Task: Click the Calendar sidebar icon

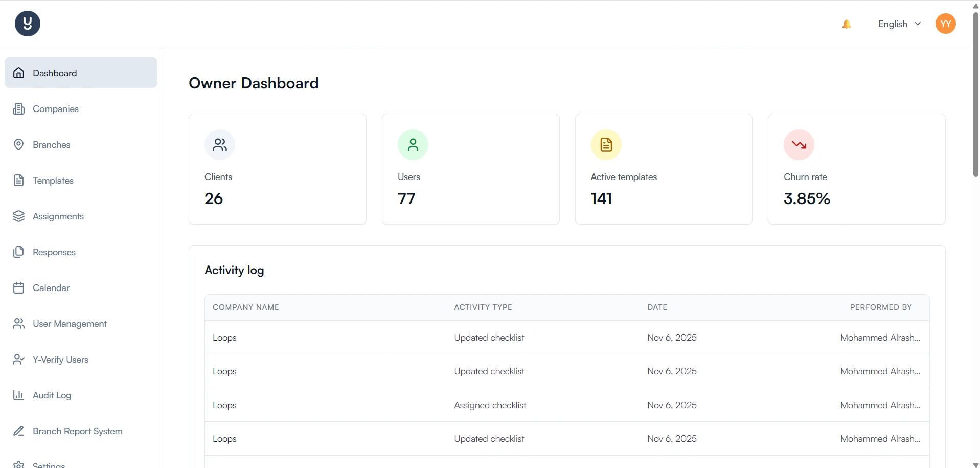Action: [x=19, y=288]
